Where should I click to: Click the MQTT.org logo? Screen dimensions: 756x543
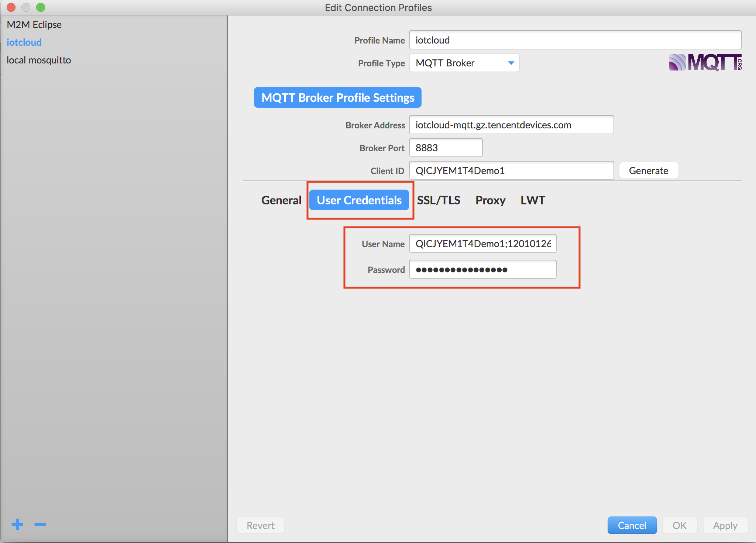point(705,63)
